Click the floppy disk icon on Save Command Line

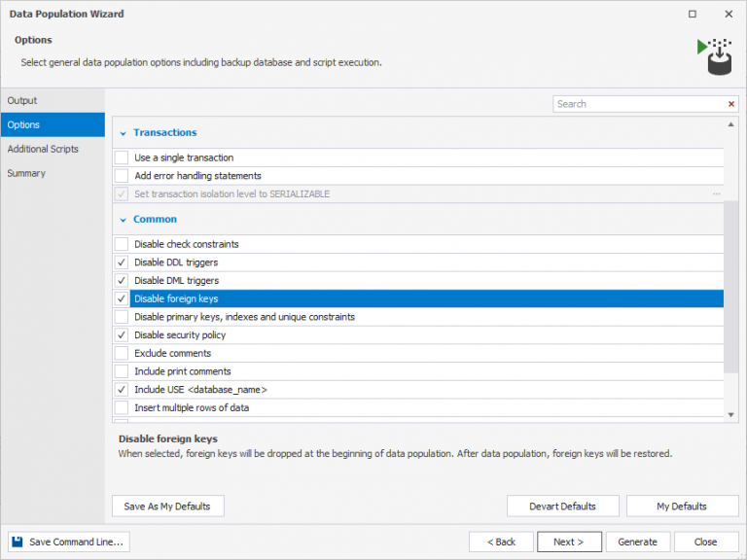pos(18,542)
